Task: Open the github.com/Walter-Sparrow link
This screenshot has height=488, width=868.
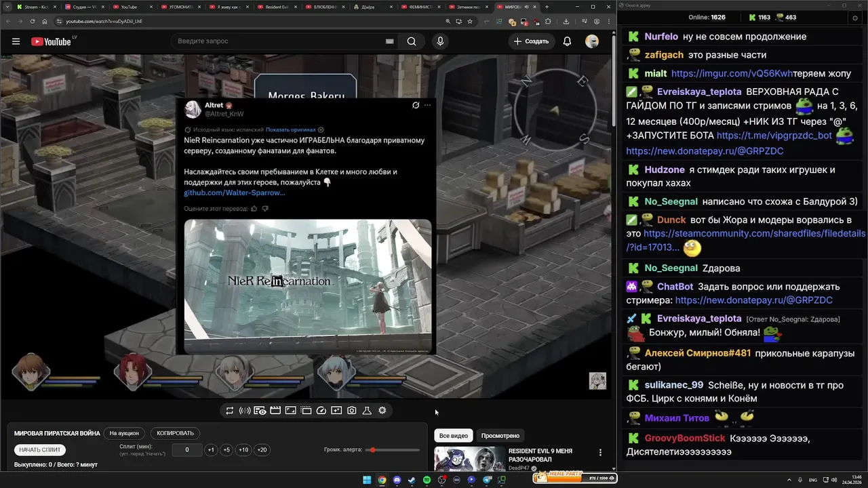Action: pos(235,193)
